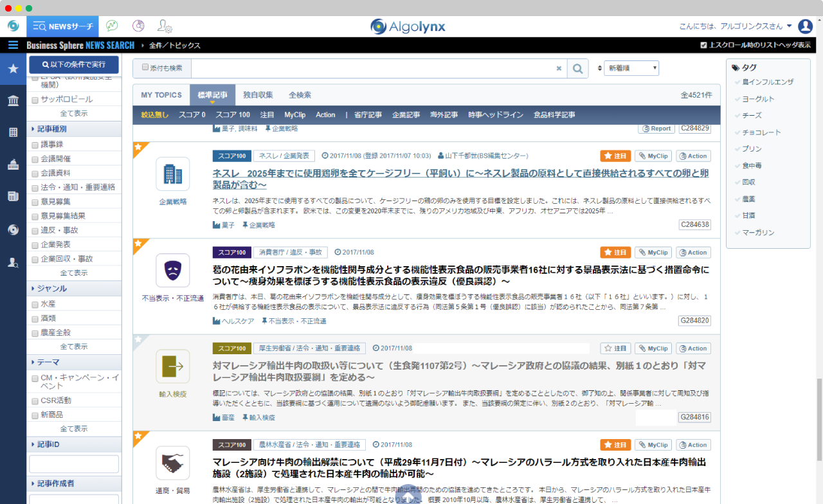Click the user settings gear icon

pos(165,26)
